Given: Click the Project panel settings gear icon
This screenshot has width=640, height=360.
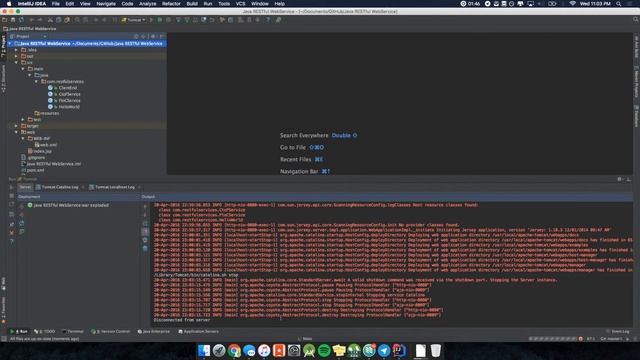Looking at the screenshot, I should coord(153,36).
